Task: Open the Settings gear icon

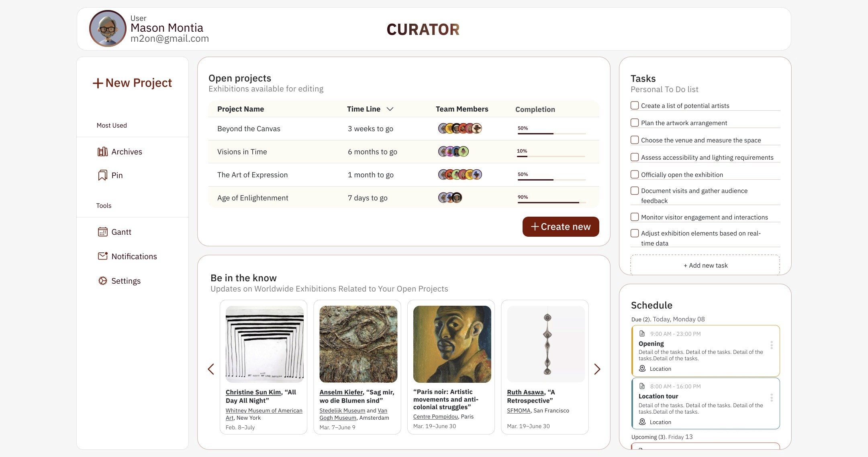Action: [x=102, y=281]
